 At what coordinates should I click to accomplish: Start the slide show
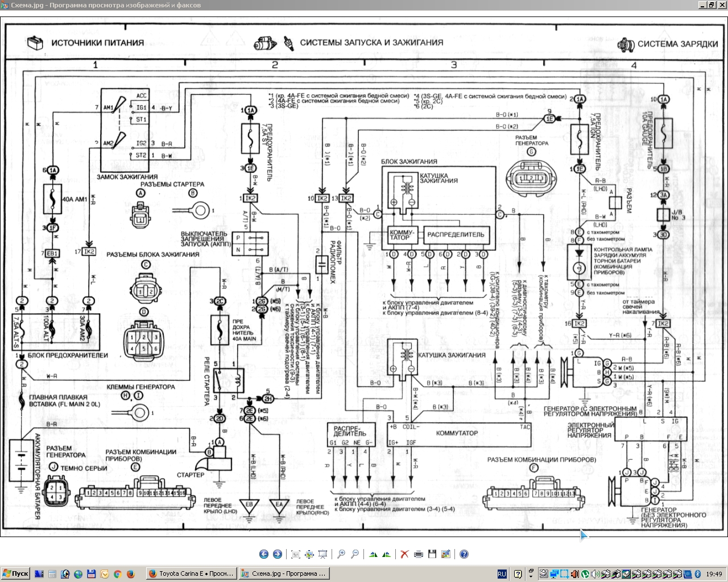(x=322, y=554)
